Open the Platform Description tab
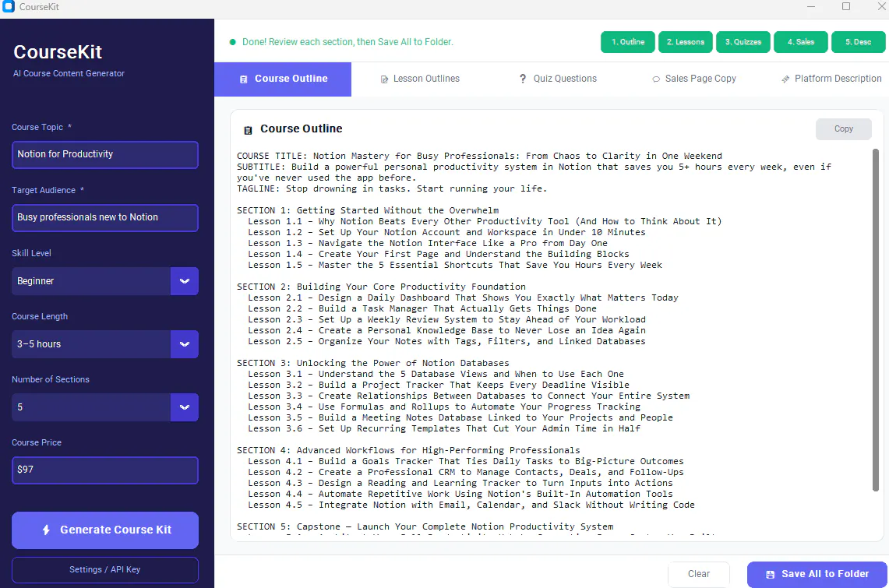The height and width of the screenshot is (588, 889). click(x=831, y=79)
